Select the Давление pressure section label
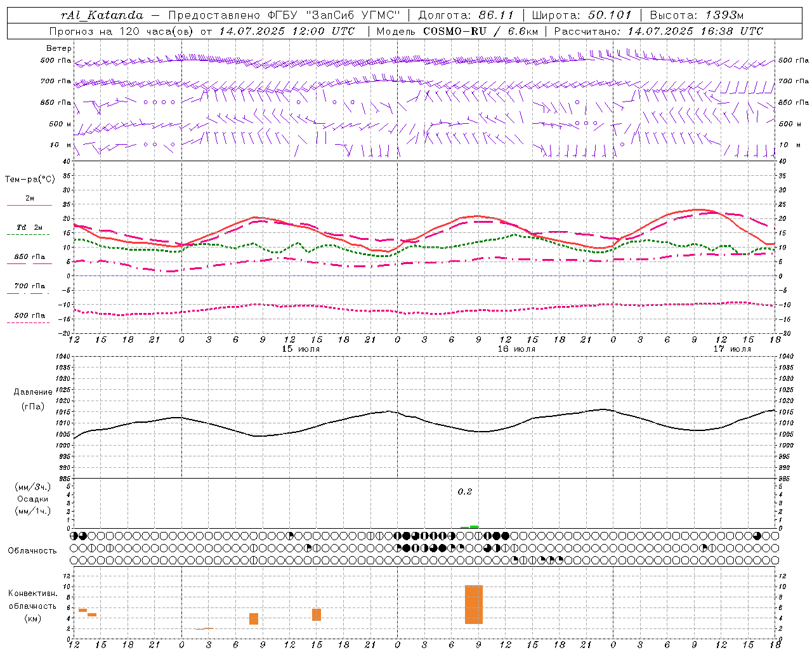812x650 pixels. (x=33, y=392)
